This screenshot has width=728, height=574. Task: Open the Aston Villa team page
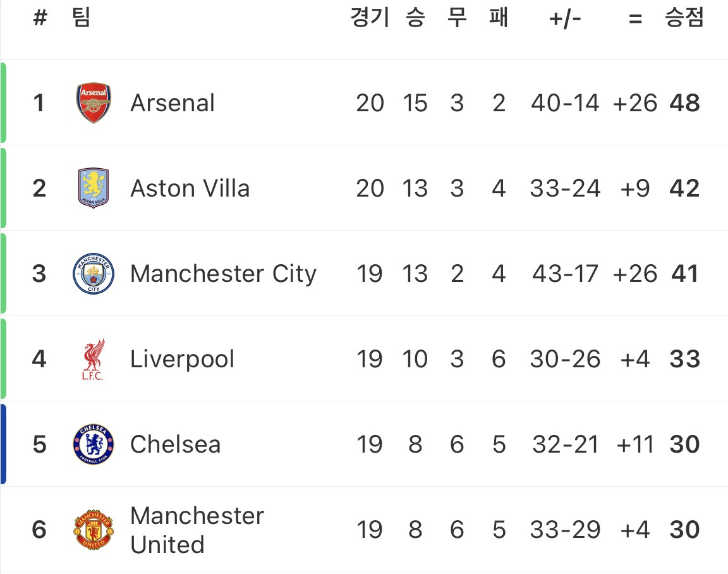point(190,188)
